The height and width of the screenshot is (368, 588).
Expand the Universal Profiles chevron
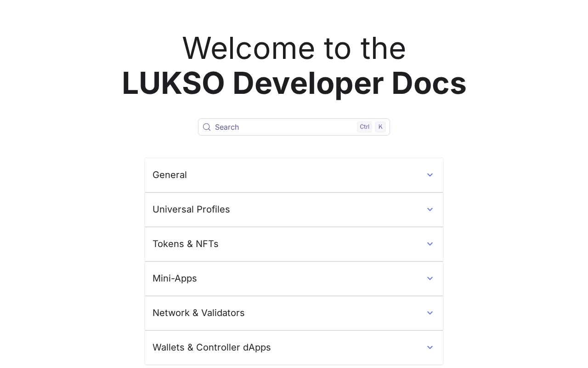pos(430,209)
